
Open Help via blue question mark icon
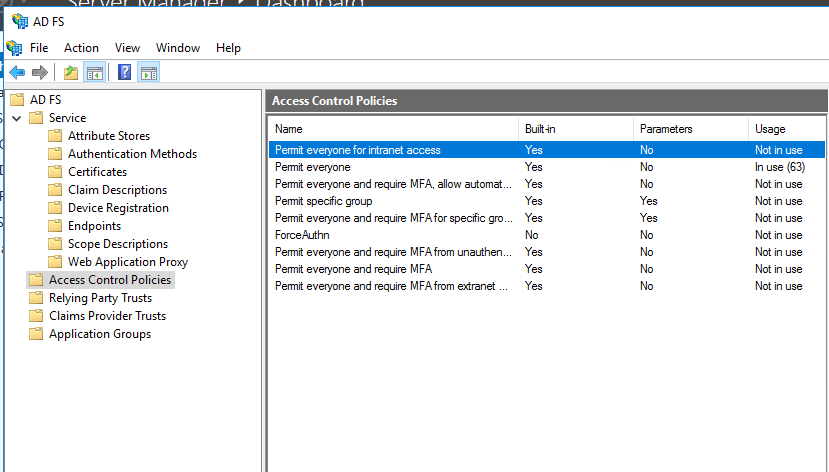click(124, 72)
